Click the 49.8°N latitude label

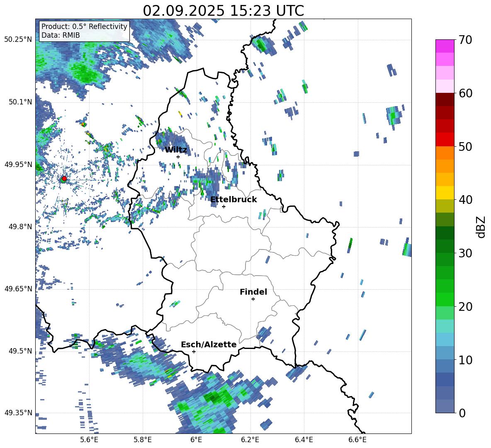[x=20, y=227]
